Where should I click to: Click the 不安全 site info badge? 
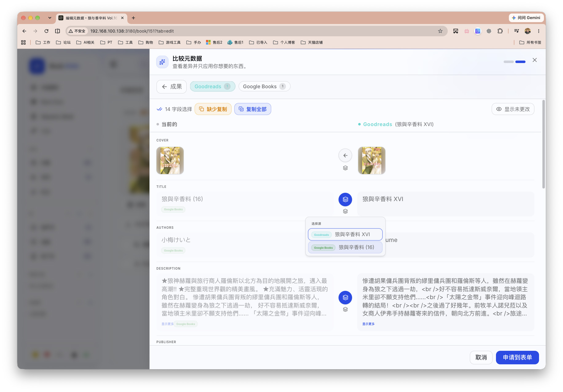point(77,31)
